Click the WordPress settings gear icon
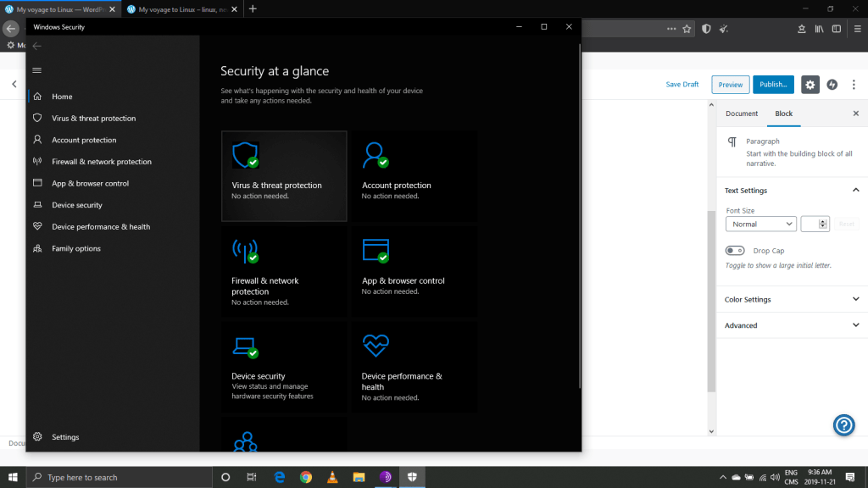The image size is (868, 488). (x=810, y=85)
